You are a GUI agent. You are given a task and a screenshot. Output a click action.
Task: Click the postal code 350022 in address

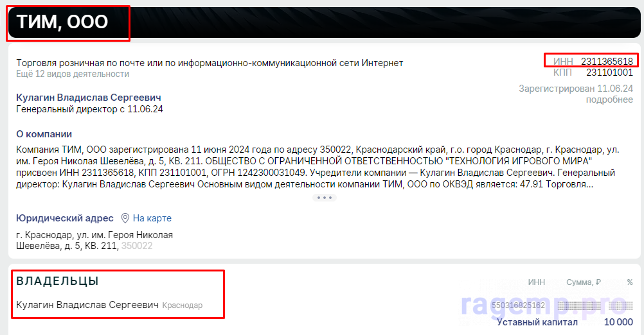(x=137, y=246)
